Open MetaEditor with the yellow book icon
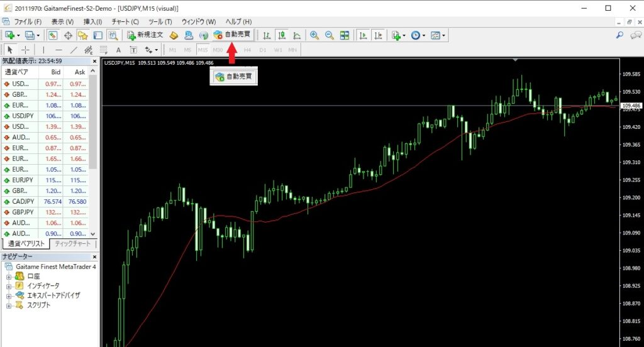 174,36
